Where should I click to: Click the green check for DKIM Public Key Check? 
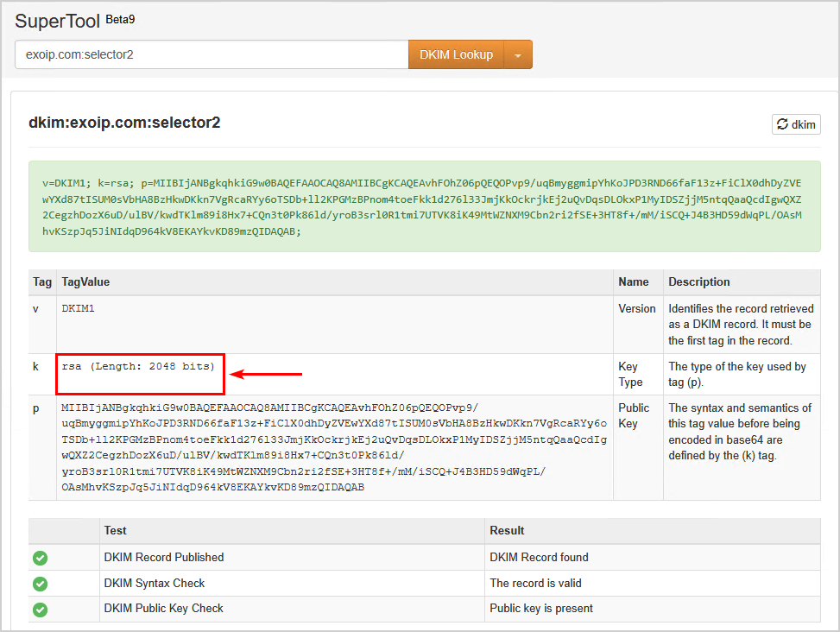pyautogui.click(x=40, y=609)
